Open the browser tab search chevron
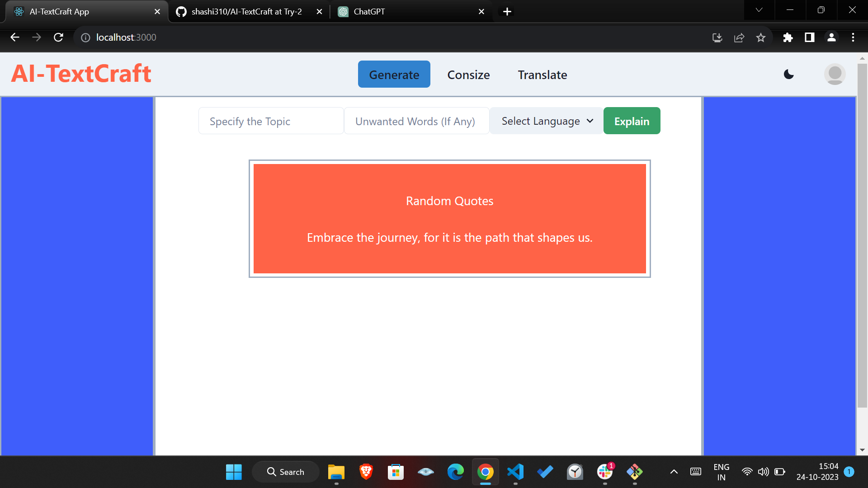Image resolution: width=868 pixels, height=488 pixels. 759,10
